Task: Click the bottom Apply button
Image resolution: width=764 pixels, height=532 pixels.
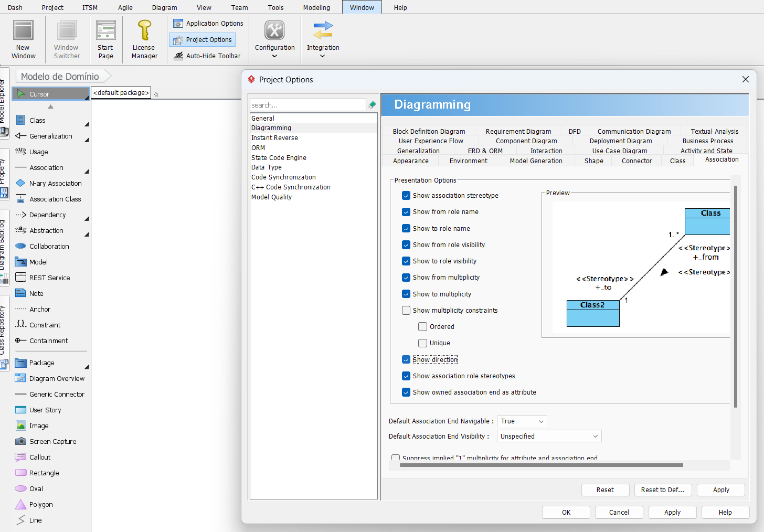Action: click(x=672, y=513)
